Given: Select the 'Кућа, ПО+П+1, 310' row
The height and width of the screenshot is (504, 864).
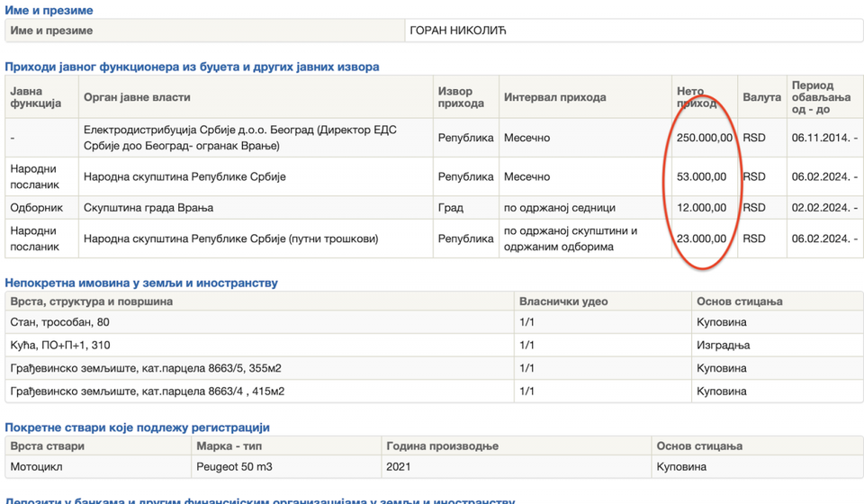Looking at the screenshot, I should click(434, 346).
